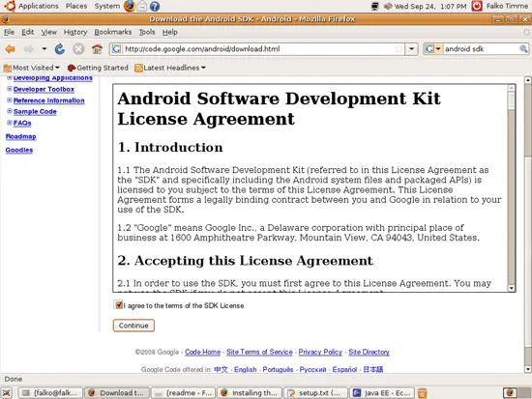Open the Most Visited bookmarks dropdown
Image resolution: width=532 pixels, height=399 pixels.
pos(31,68)
